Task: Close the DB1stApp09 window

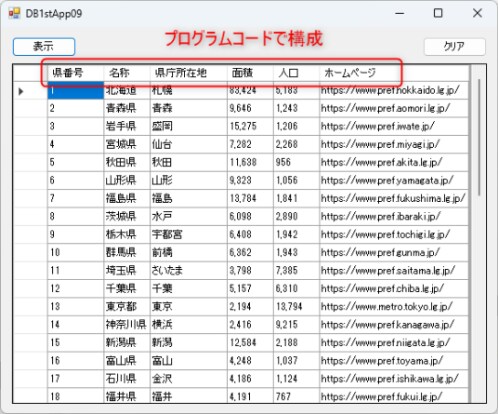Action: click(x=477, y=13)
